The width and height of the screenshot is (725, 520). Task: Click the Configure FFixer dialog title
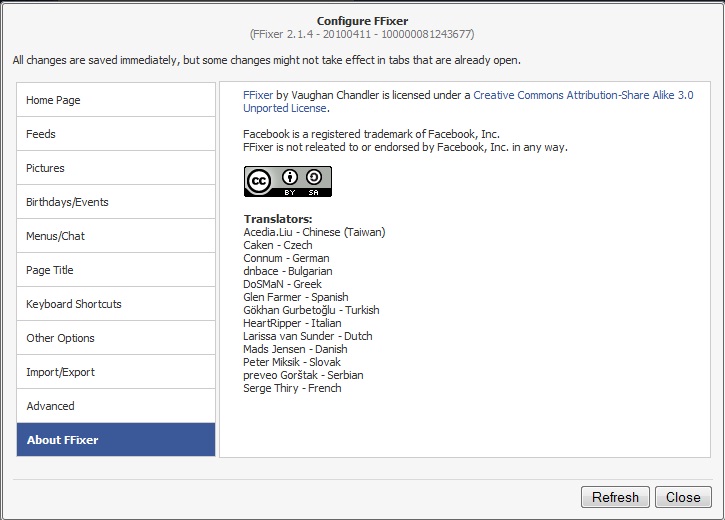362,21
